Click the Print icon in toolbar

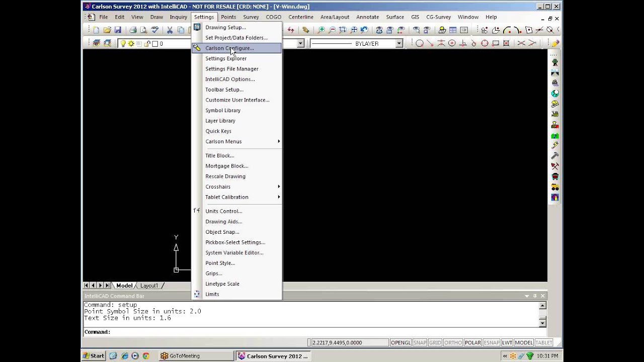click(x=133, y=30)
